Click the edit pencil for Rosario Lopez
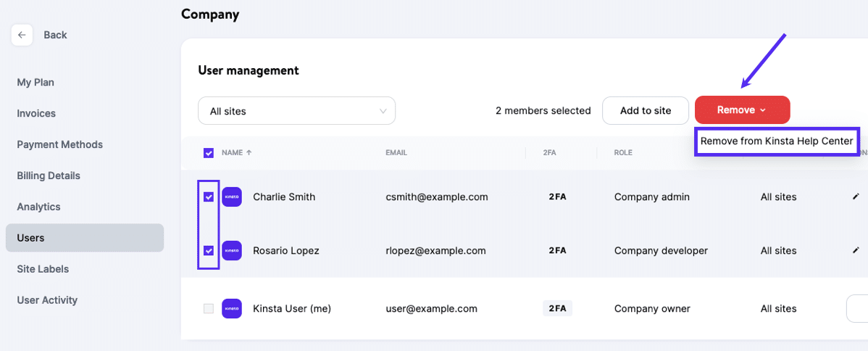 click(x=856, y=250)
